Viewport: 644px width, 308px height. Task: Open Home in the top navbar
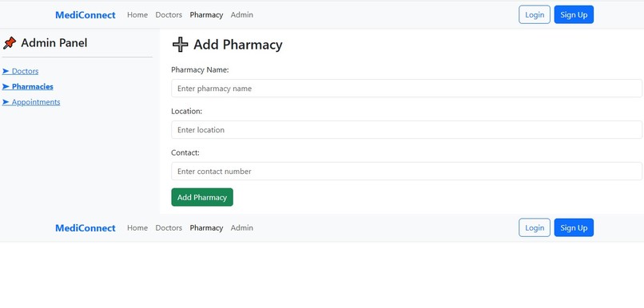(x=137, y=15)
